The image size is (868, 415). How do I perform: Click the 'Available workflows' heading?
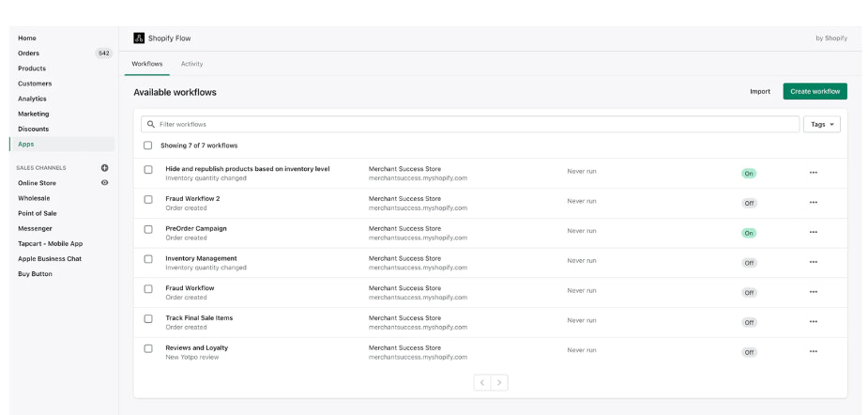coord(175,93)
